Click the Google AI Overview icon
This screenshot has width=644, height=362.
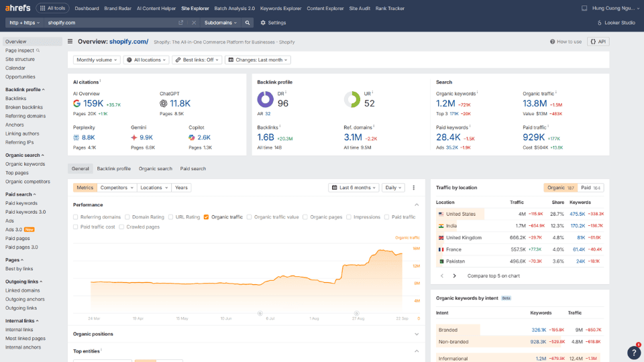point(76,103)
